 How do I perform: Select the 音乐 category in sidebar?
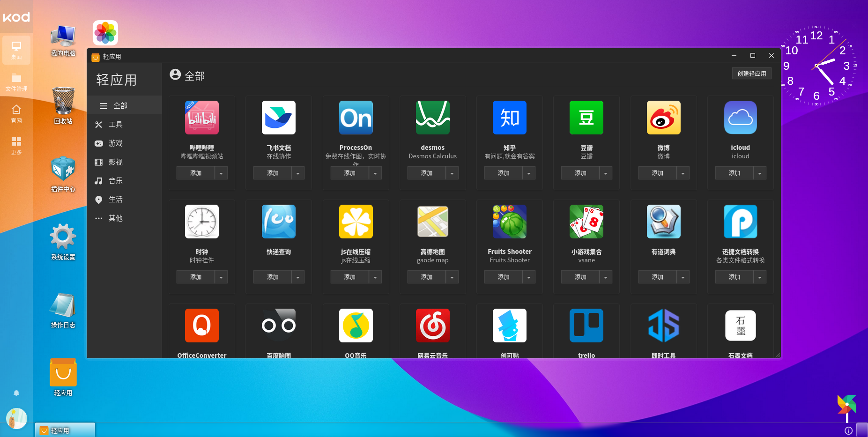125,181
